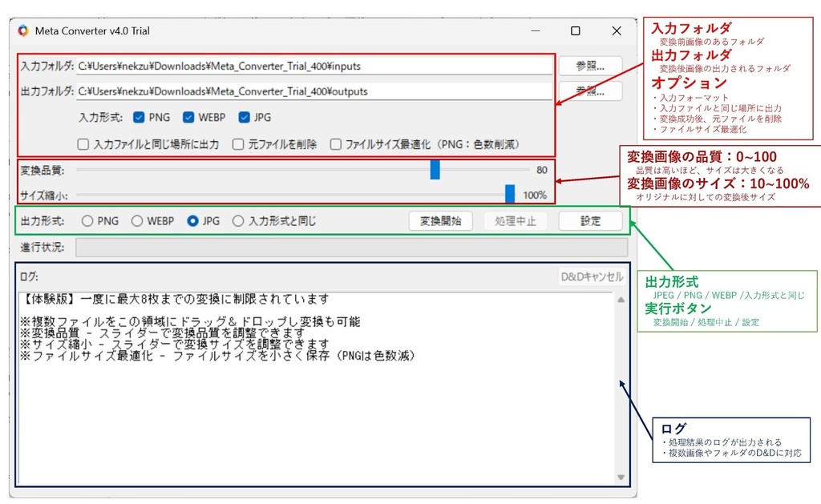Click the 変換品質 slider handle
Screen dimensions: 821x504
[435, 170]
